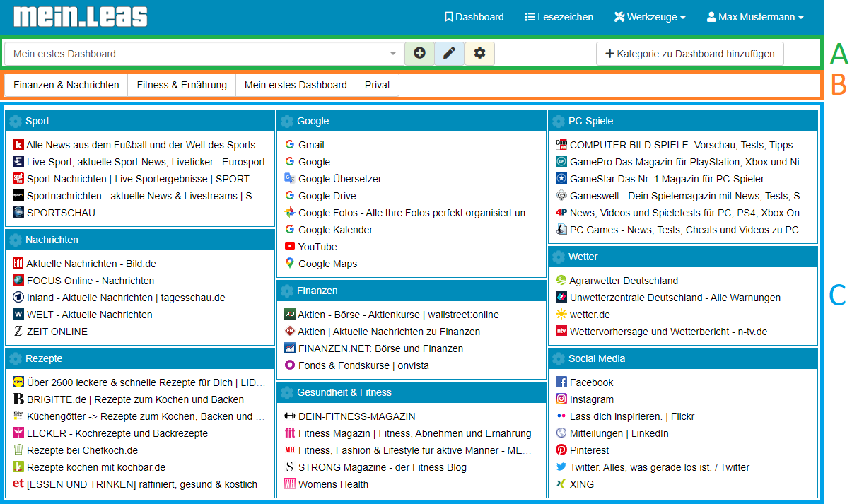Click the gear icon of Social Media category

(559, 358)
